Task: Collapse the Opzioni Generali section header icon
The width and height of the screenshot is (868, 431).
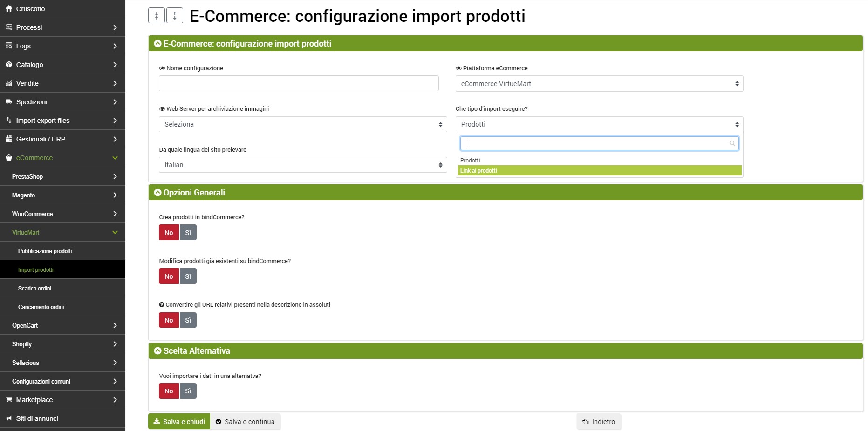Action: (157, 193)
